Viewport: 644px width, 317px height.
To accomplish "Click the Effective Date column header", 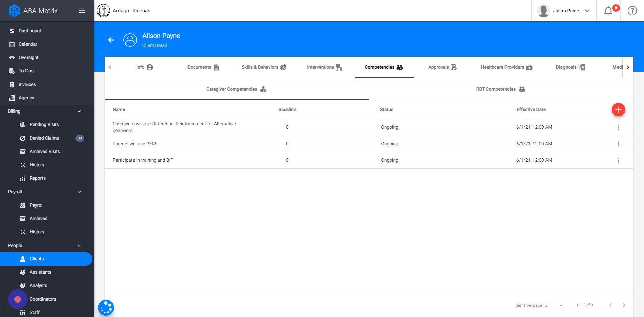I will tap(531, 110).
